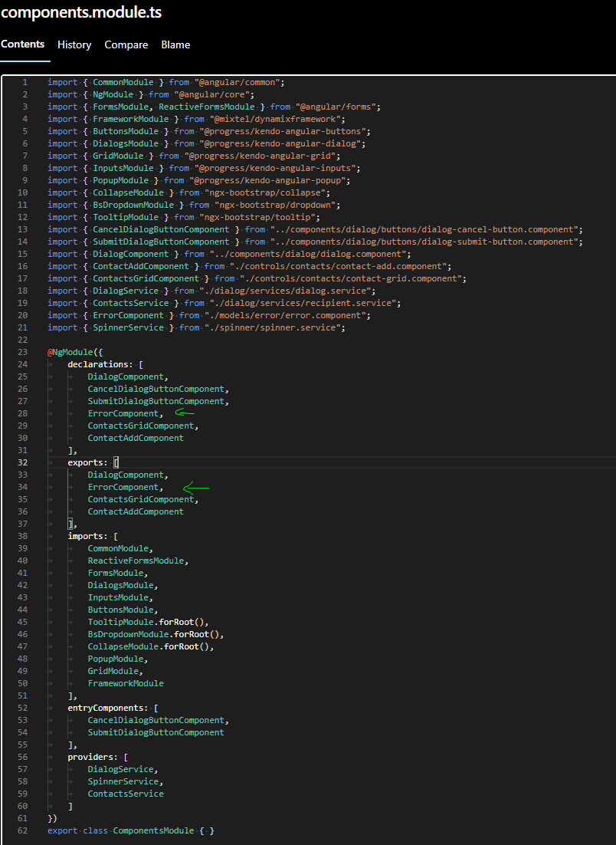The width and height of the screenshot is (616, 845).
Task: Click line number 62 in the gutter
Action: (x=22, y=830)
